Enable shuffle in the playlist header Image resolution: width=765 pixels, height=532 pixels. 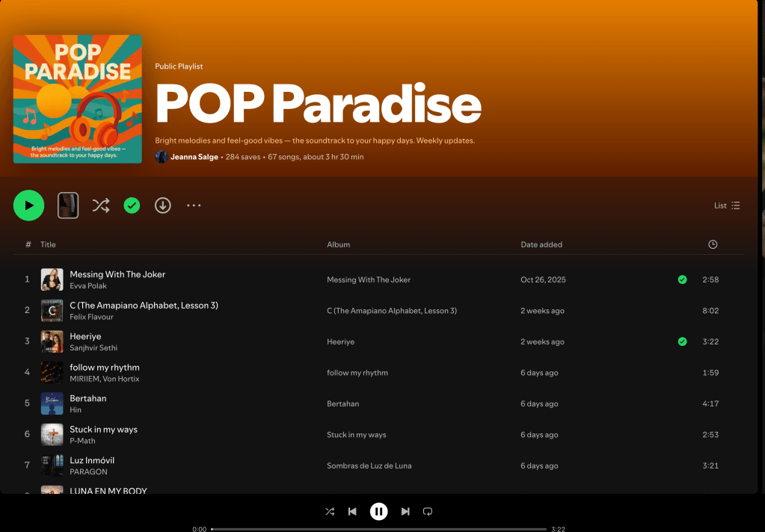click(101, 205)
